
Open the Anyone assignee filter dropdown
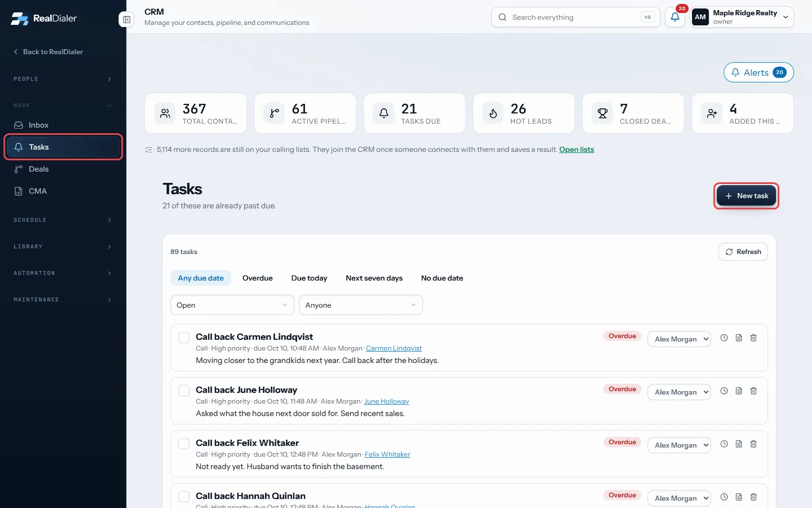click(x=361, y=305)
